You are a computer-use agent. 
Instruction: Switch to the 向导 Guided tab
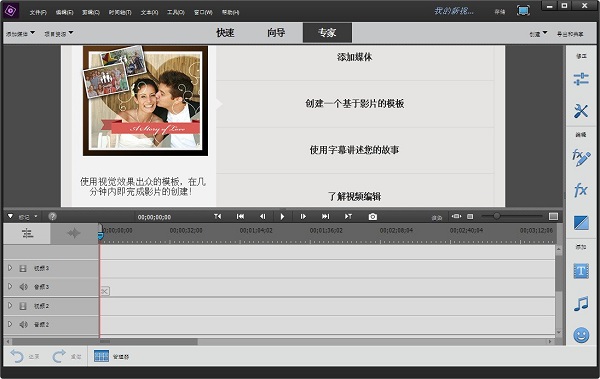point(276,33)
